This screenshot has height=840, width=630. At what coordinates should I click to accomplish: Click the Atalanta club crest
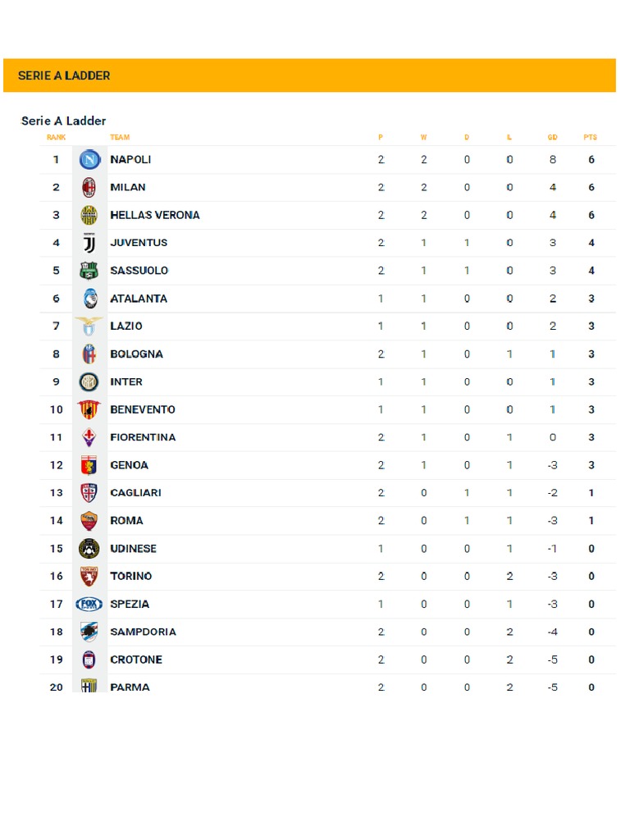click(89, 299)
